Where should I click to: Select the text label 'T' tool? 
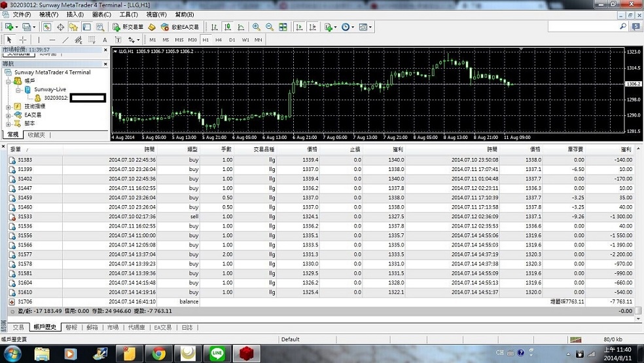pyautogui.click(x=118, y=40)
